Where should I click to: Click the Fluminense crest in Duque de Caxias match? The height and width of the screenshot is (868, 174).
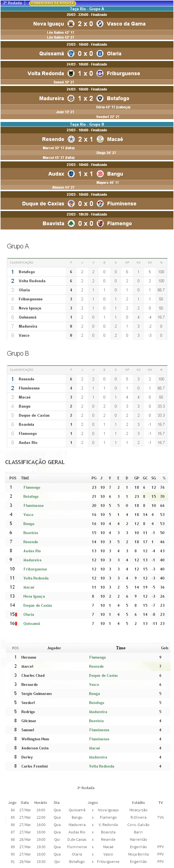pos(100,203)
